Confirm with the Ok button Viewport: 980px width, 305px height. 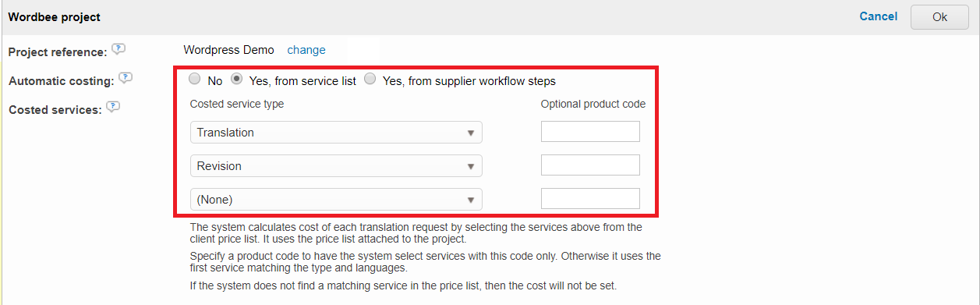click(x=939, y=17)
